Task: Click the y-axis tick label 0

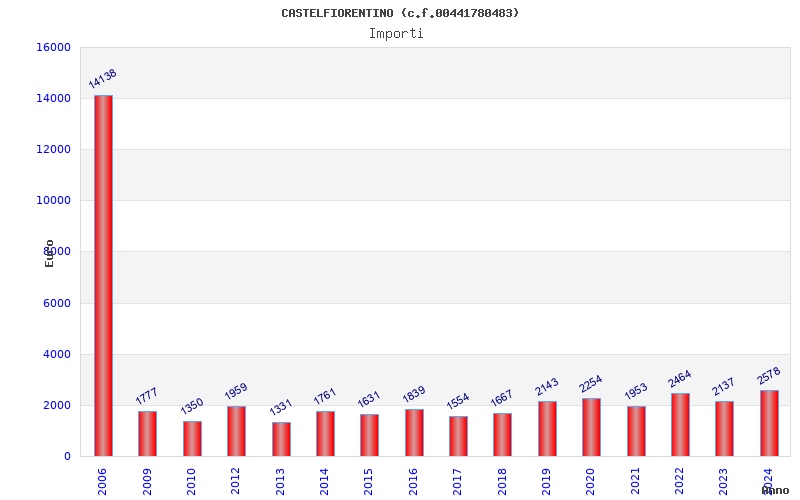Action: pyautogui.click(x=67, y=456)
